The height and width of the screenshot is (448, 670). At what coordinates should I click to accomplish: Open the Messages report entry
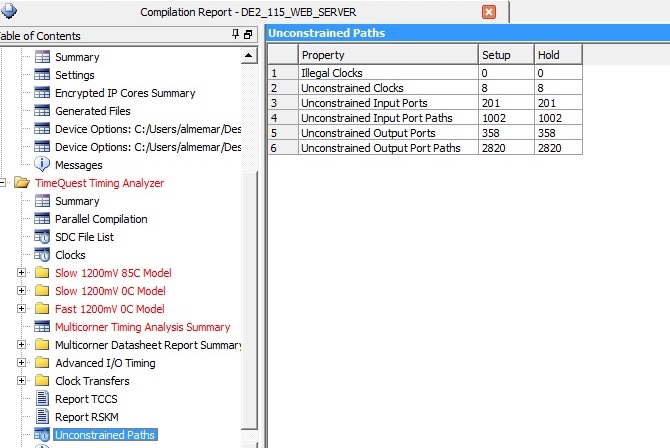[x=79, y=165]
